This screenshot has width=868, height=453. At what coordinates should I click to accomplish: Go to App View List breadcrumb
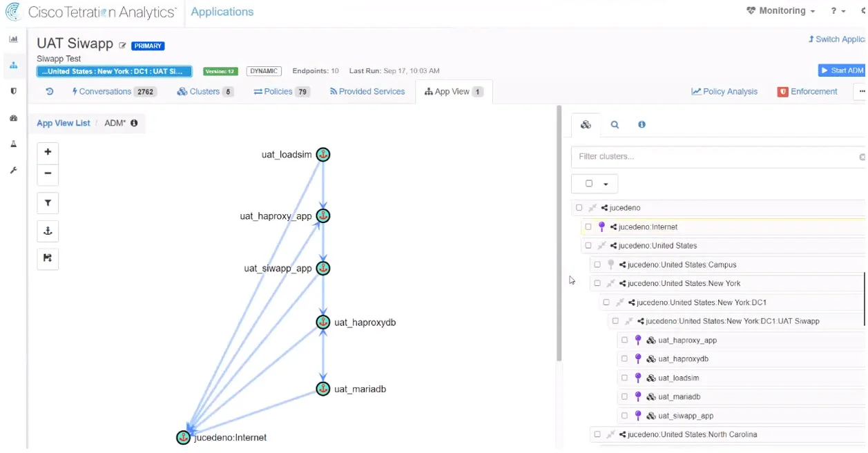click(x=64, y=123)
